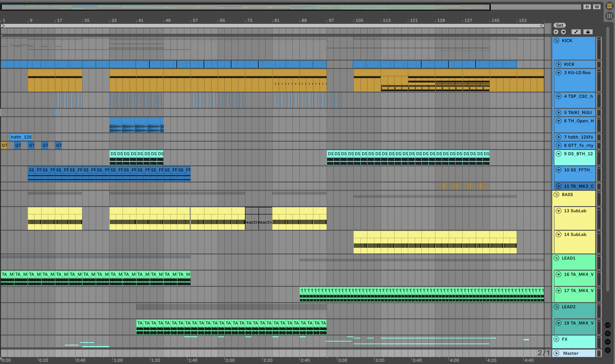This screenshot has width=615, height=364.
Task: Select the first DS clip at bar 33
Action: pyautogui.click(x=113, y=157)
